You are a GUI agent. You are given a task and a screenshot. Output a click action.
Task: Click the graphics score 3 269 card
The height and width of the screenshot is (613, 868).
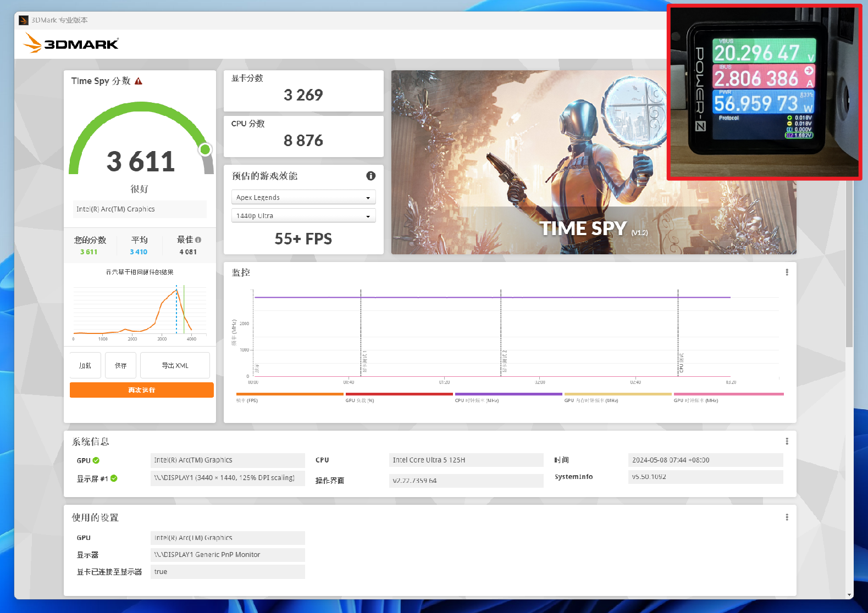pyautogui.click(x=303, y=91)
